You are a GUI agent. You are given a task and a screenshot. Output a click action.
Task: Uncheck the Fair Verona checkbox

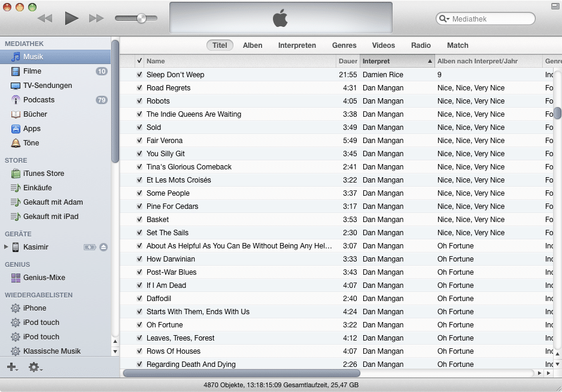pyautogui.click(x=139, y=141)
